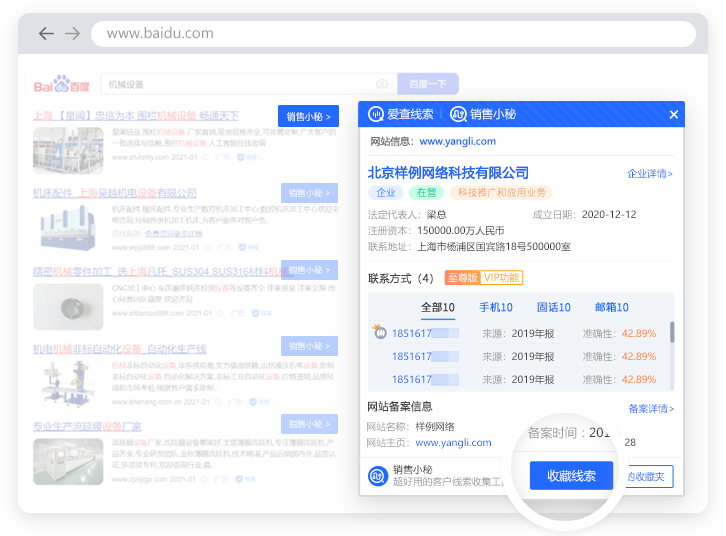Click the film production line thumbnail
Screen dimensions: 726x536
(68, 461)
